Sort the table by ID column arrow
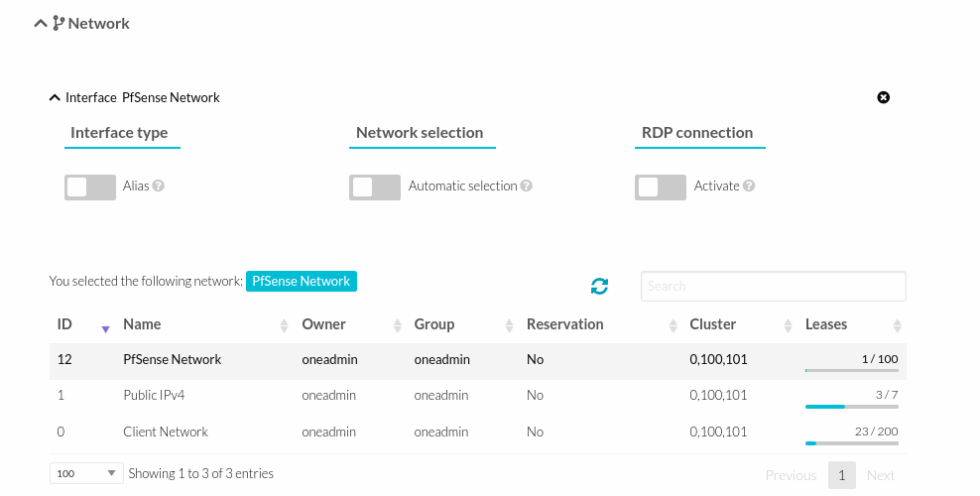 (105, 326)
